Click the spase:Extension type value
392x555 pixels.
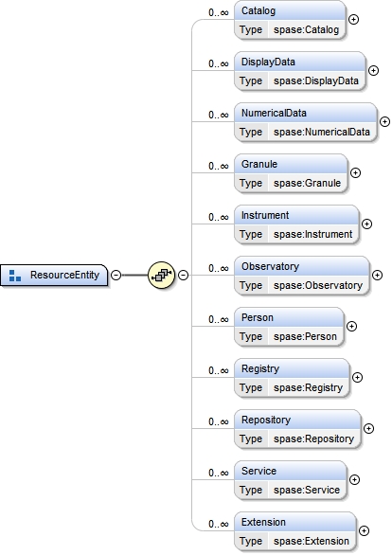click(312, 541)
